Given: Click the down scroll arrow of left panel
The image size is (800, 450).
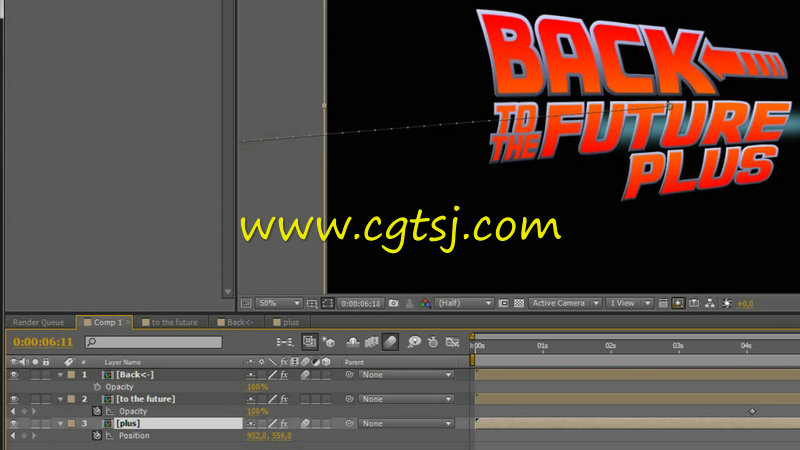Looking at the screenshot, I should point(228,292).
